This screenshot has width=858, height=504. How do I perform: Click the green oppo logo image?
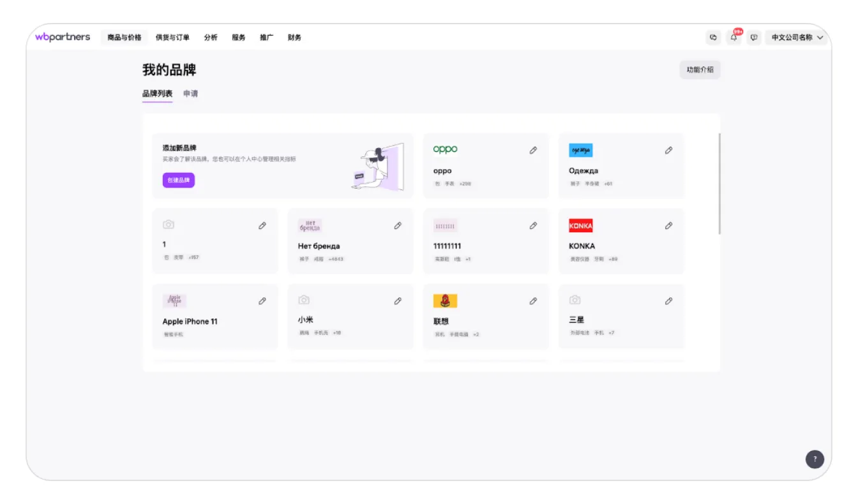(445, 149)
